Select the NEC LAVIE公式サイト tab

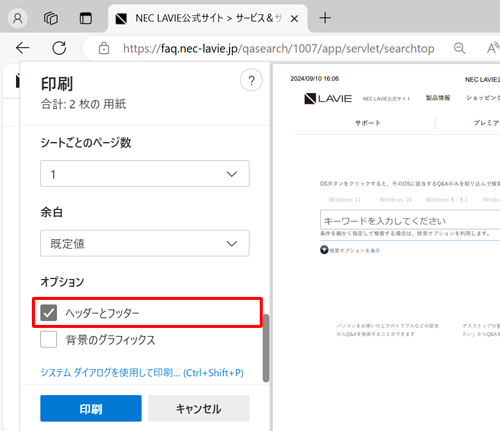point(208,18)
